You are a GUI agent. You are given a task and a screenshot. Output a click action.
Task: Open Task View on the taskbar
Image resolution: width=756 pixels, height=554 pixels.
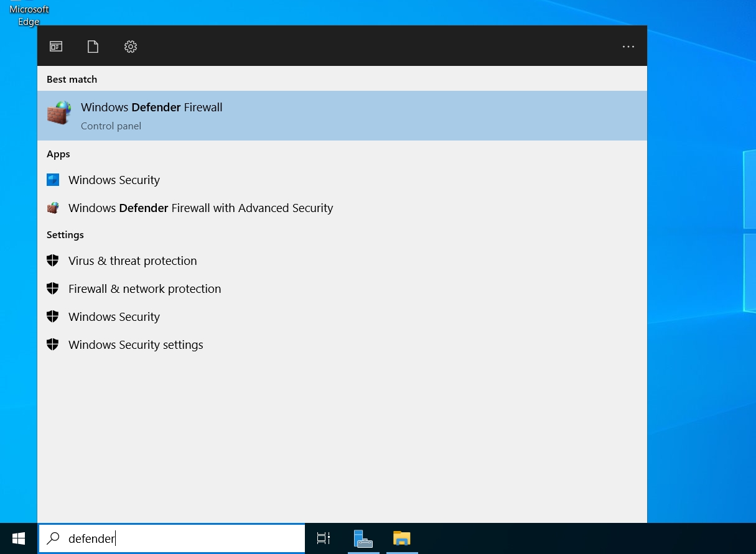(x=324, y=538)
